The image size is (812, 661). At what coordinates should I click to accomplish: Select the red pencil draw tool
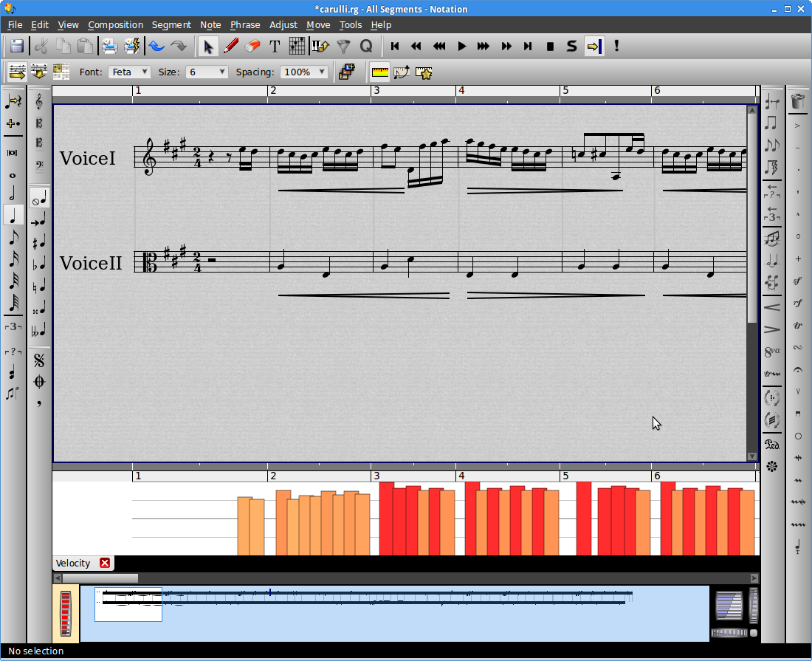230,46
